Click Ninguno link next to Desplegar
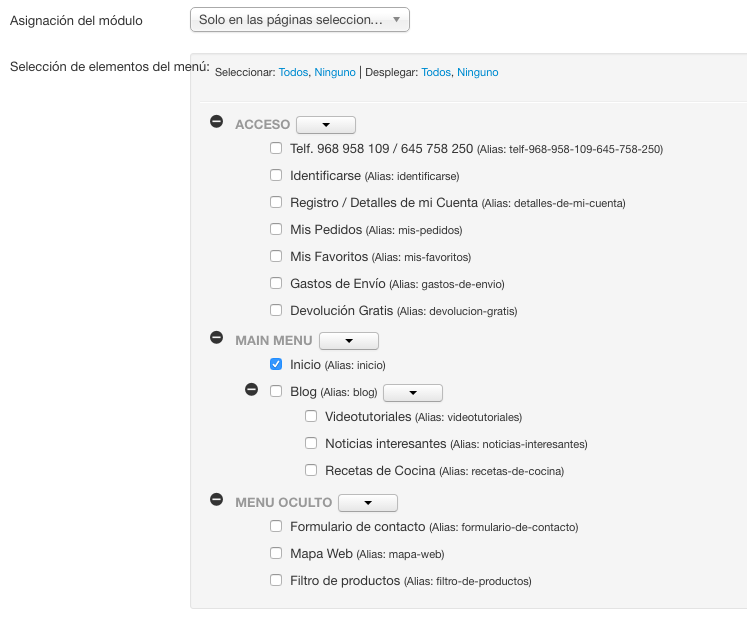The height and width of the screenshot is (631, 747). (x=478, y=72)
